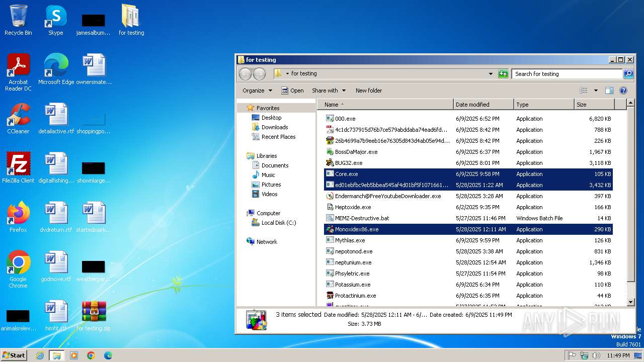644x362 pixels.
Task: Open Desktop under Favorites
Action: point(271,118)
